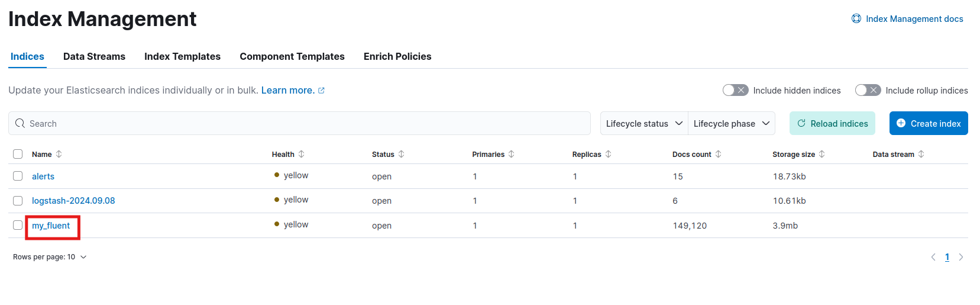
Task: Enable Include rollup indices switch
Action: pos(868,90)
